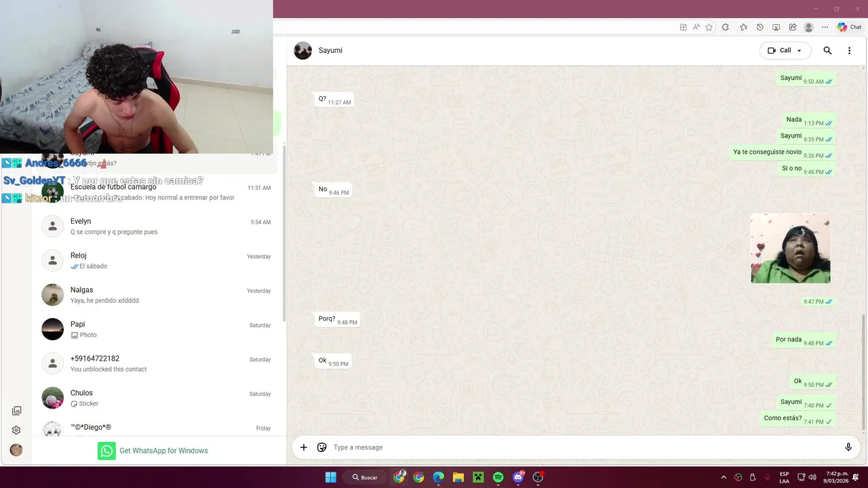
Task: Open Edge Extensions puzzle icon
Action: [x=725, y=27]
